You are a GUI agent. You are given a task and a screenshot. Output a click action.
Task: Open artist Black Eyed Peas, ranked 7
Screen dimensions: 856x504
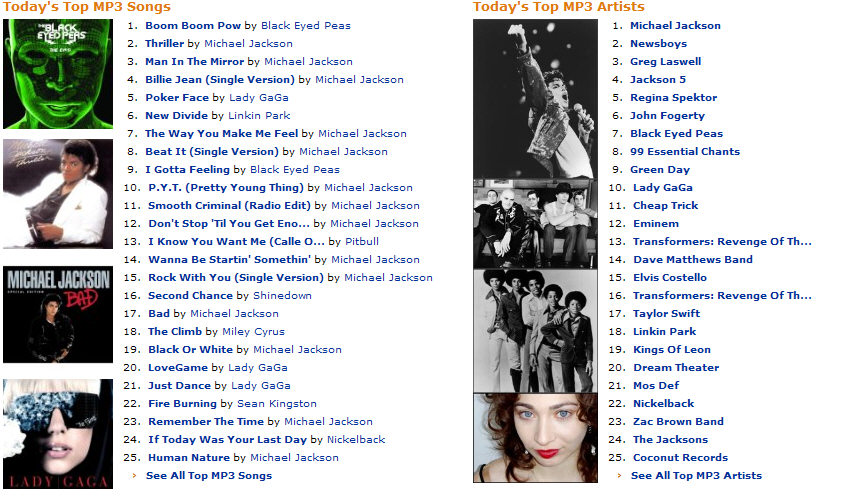[676, 134]
